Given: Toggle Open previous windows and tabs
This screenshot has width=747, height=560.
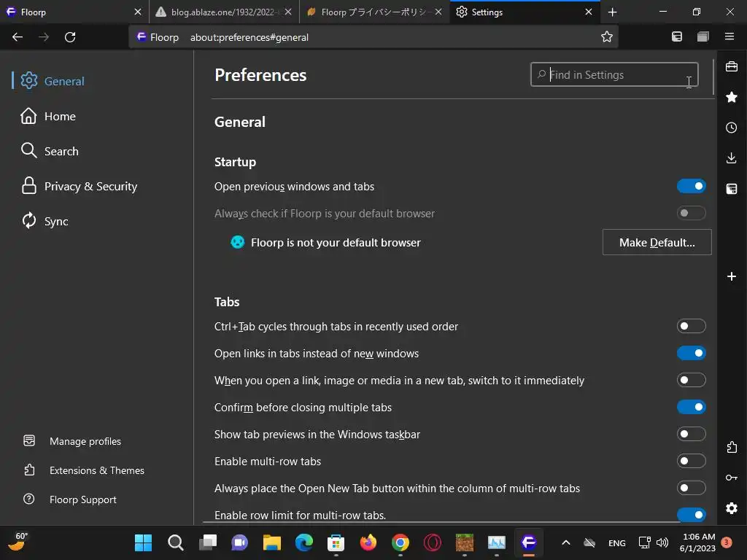Looking at the screenshot, I should coord(692,186).
